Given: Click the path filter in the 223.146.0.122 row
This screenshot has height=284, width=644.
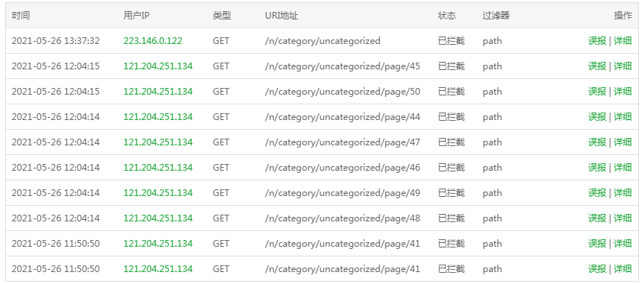Looking at the screenshot, I should click(492, 41).
